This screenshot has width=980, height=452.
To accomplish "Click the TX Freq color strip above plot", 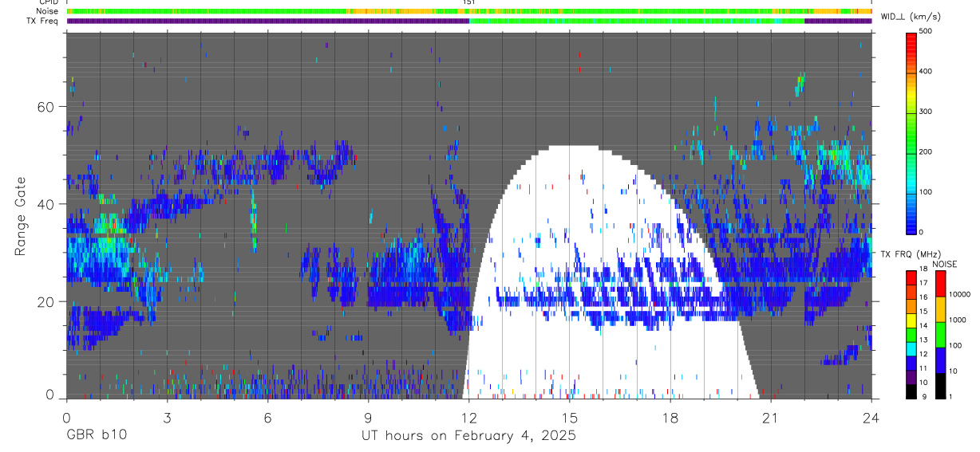I will point(469,21).
